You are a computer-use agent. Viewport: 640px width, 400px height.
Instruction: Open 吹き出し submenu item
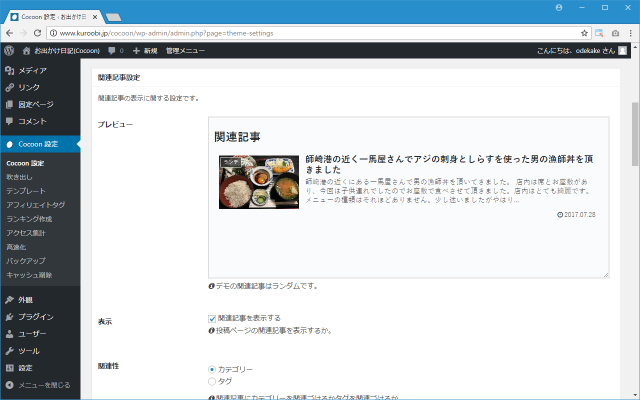[19, 177]
